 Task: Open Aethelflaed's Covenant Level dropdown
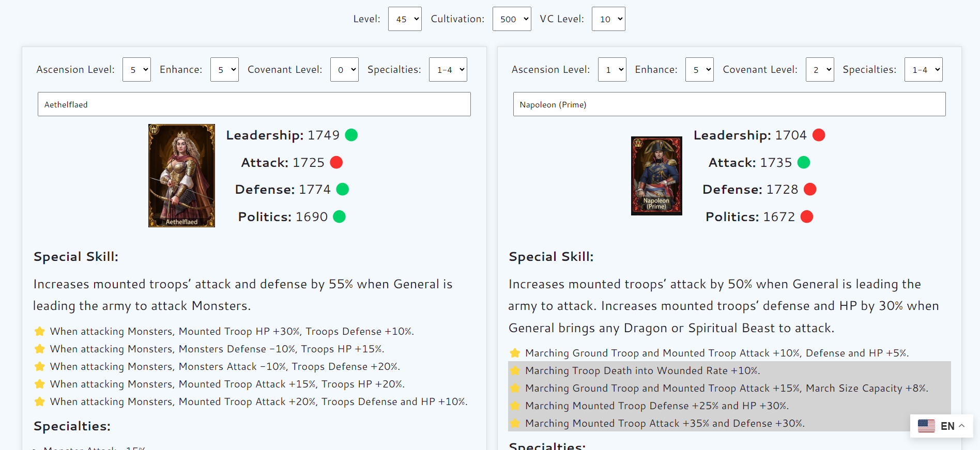pyautogui.click(x=344, y=70)
